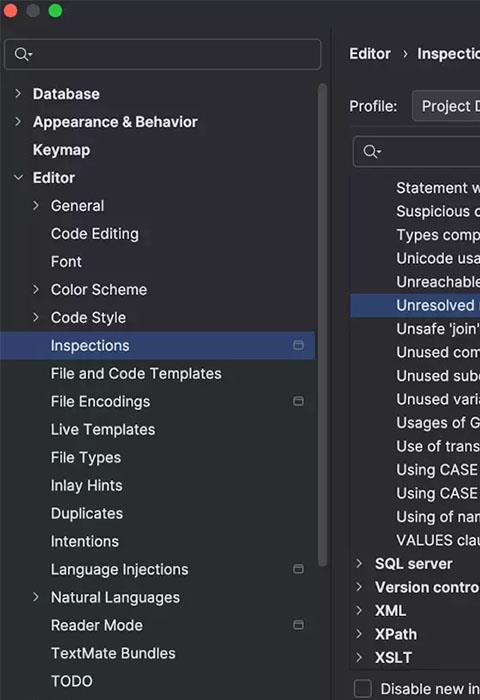Click the green maximize window button
480x700 pixels.
[55, 10]
